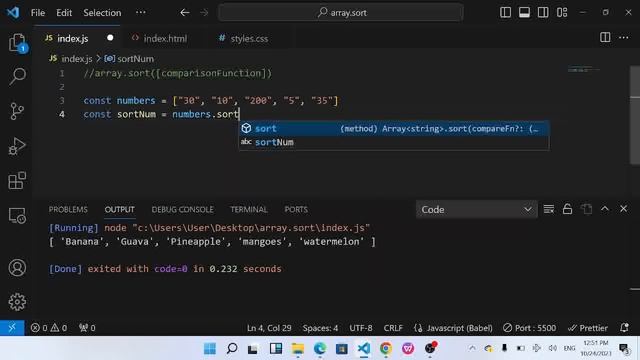Open the Edit menu

64,13
